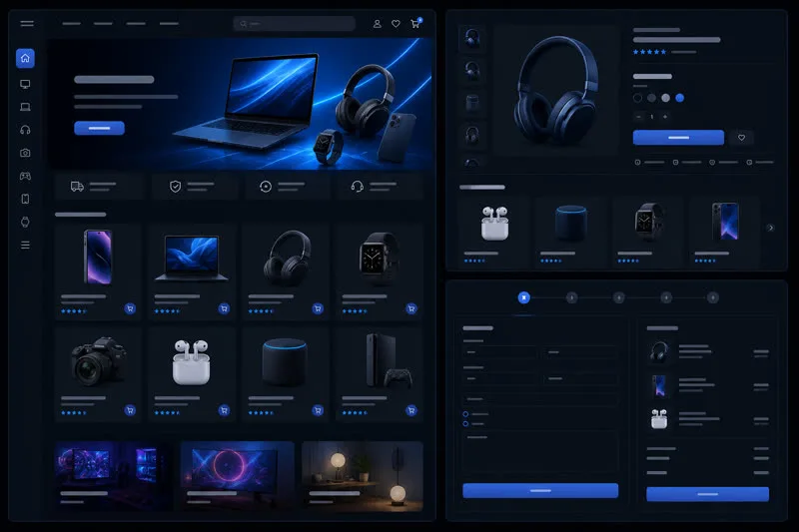Toggle the hamburger menu above the sidebar

27,23
